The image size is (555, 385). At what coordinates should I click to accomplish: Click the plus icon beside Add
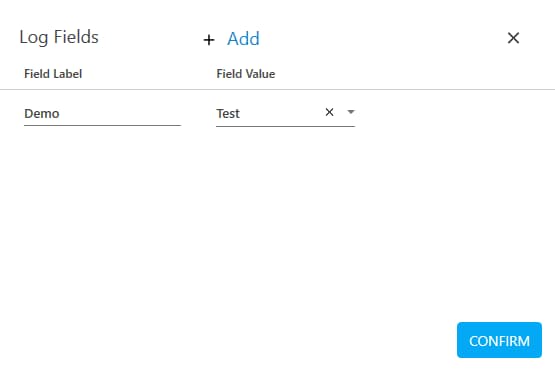pyautogui.click(x=209, y=40)
